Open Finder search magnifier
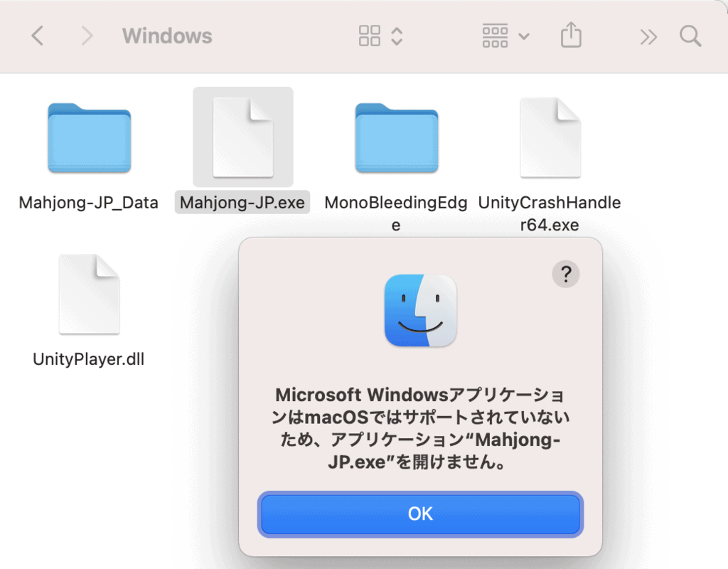The width and height of the screenshot is (728, 569). [x=690, y=36]
